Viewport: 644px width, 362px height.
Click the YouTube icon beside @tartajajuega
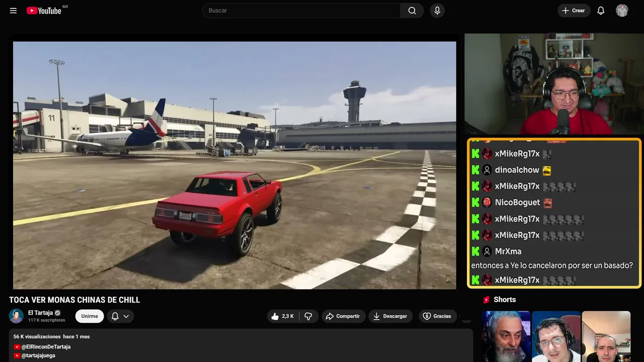pos(17,355)
